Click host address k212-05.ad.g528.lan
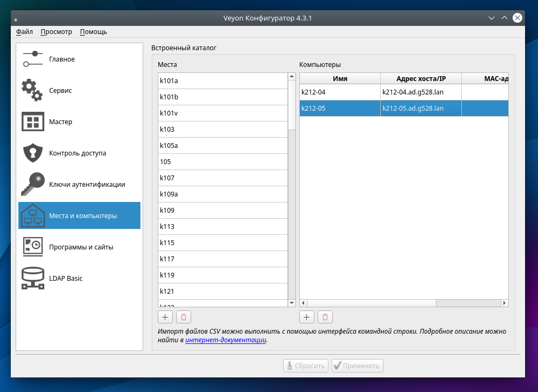538x392 pixels. (x=421, y=109)
